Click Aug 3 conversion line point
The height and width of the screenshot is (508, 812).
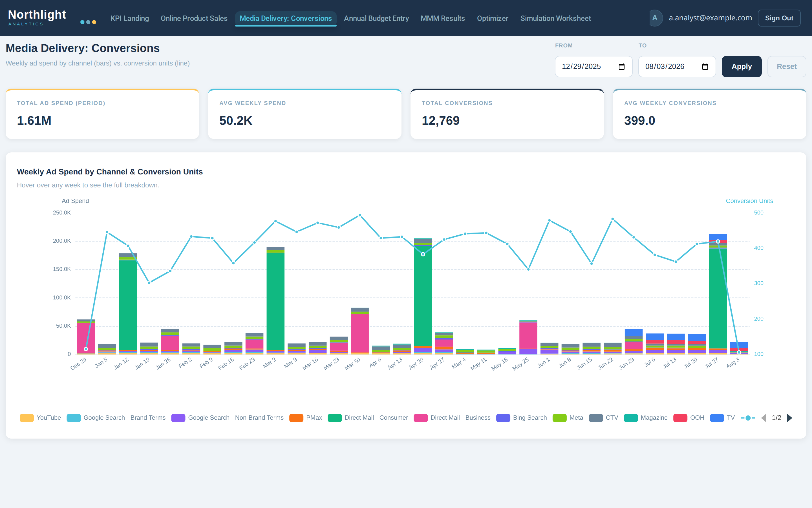click(739, 352)
